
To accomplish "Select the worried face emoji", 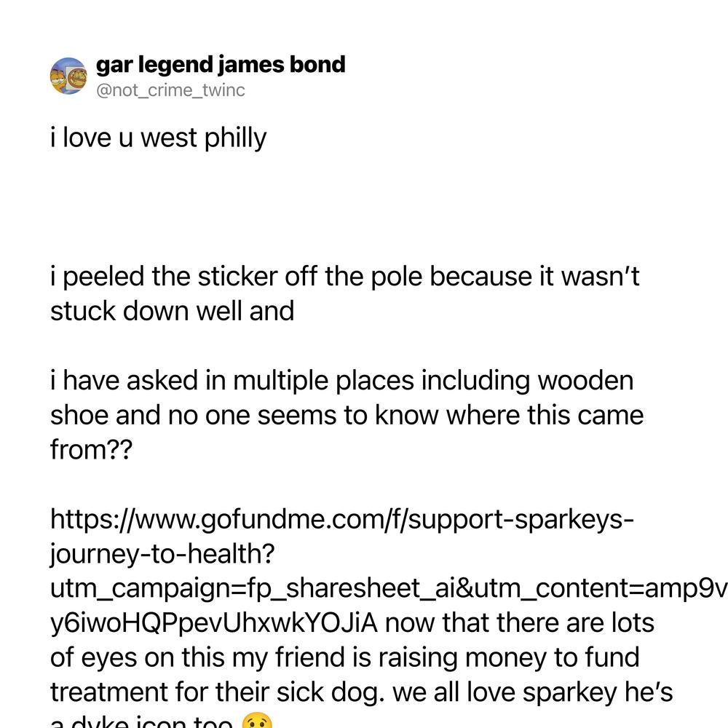I will 257,721.
